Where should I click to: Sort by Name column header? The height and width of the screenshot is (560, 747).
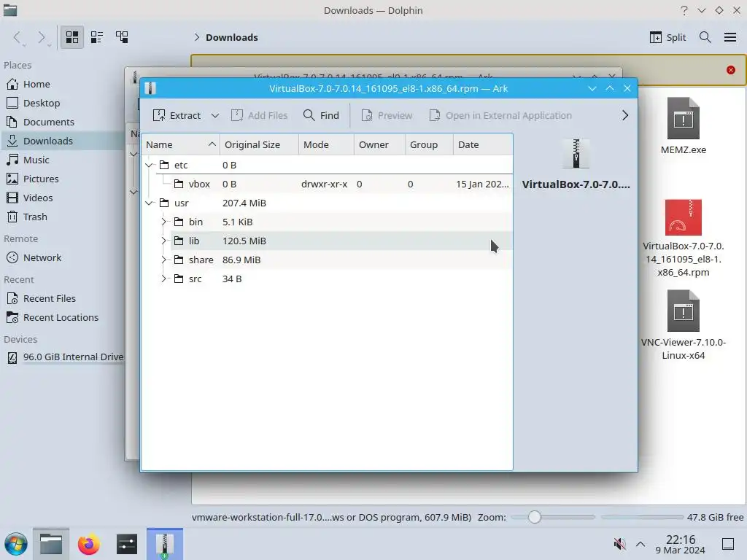pyautogui.click(x=181, y=145)
